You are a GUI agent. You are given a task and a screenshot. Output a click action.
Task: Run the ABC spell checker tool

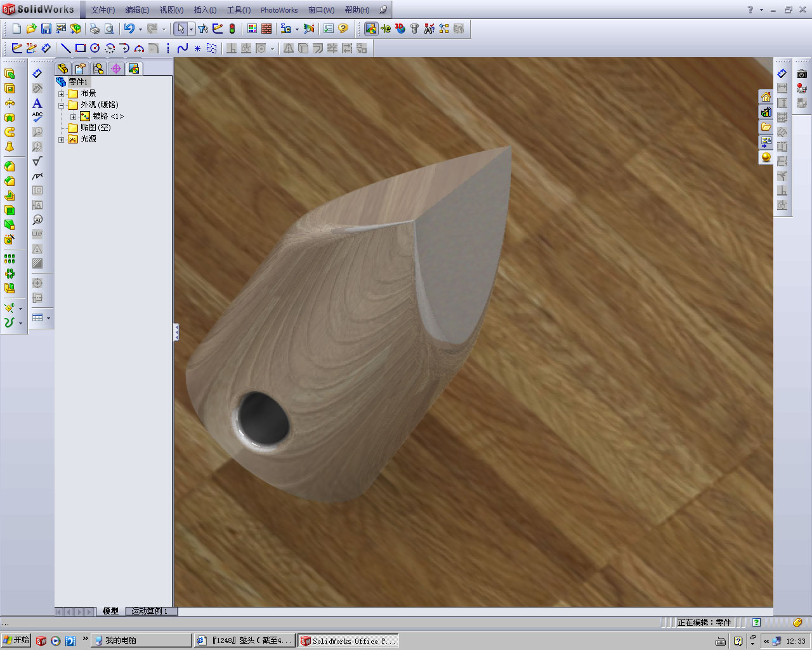37,117
